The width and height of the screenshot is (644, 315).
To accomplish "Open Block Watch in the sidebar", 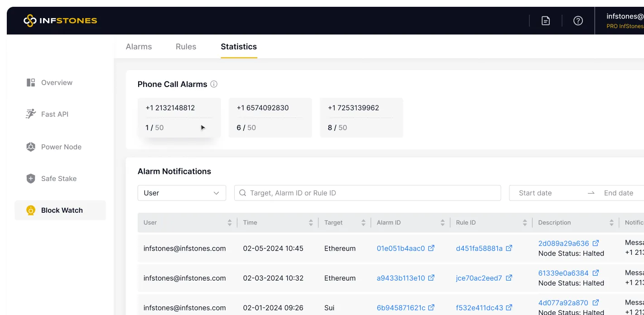I will tap(60, 210).
